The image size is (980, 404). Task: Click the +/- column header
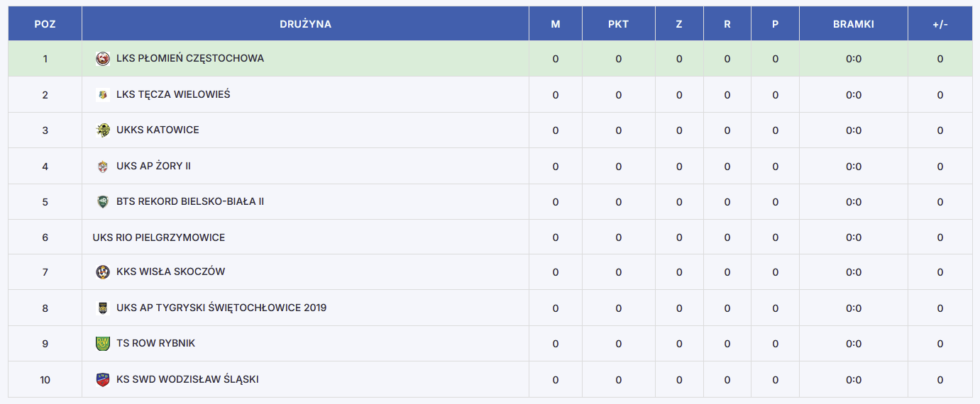(x=940, y=24)
